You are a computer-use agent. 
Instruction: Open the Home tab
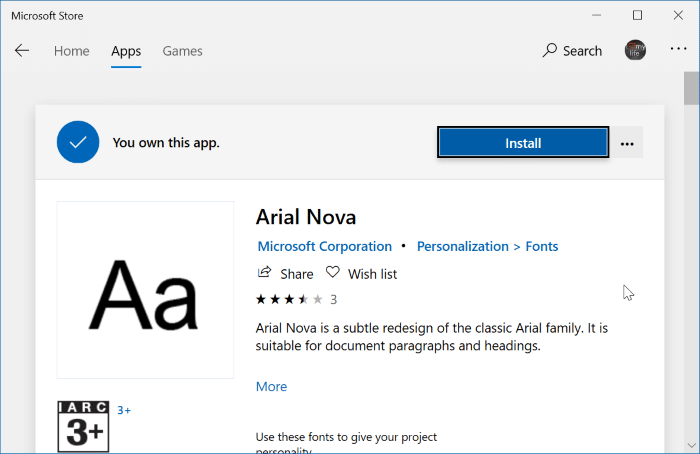(x=71, y=51)
